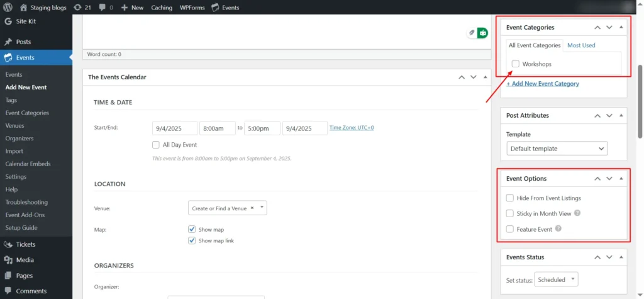Open Sticky in Month View help icon
Image resolution: width=644 pixels, height=299 pixels.
[x=577, y=213]
